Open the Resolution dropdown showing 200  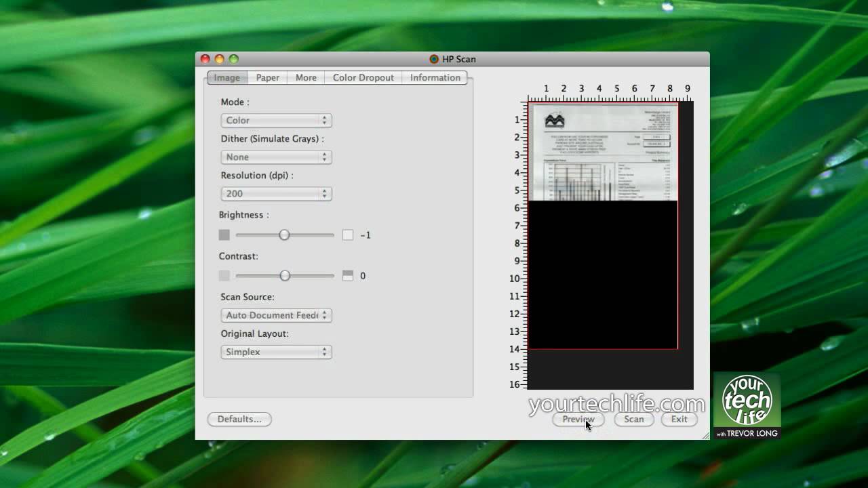pos(276,193)
